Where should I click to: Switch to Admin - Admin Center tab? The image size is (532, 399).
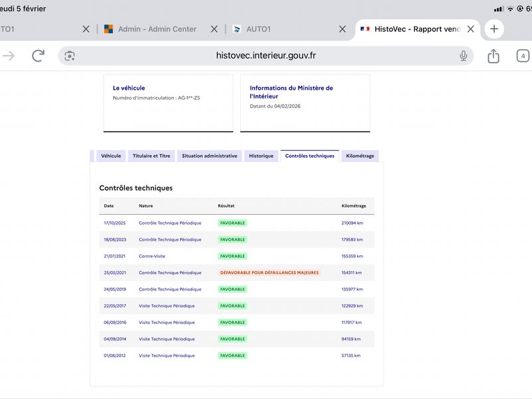click(157, 29)
